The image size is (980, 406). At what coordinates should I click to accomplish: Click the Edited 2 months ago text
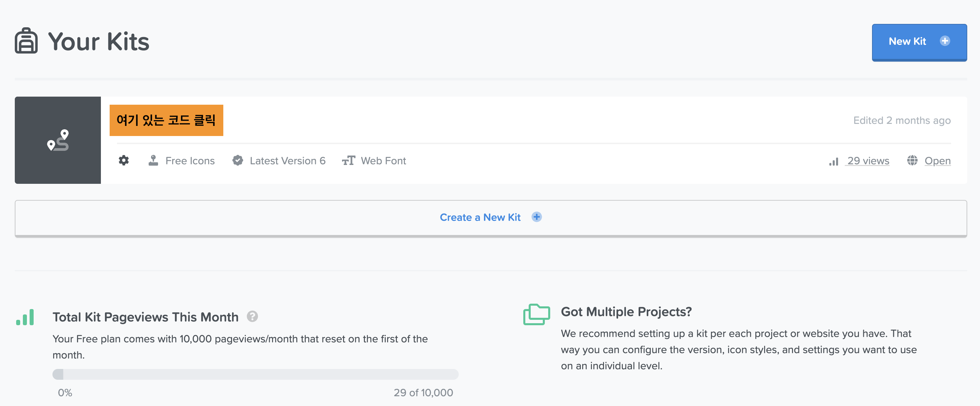point(902,121)
